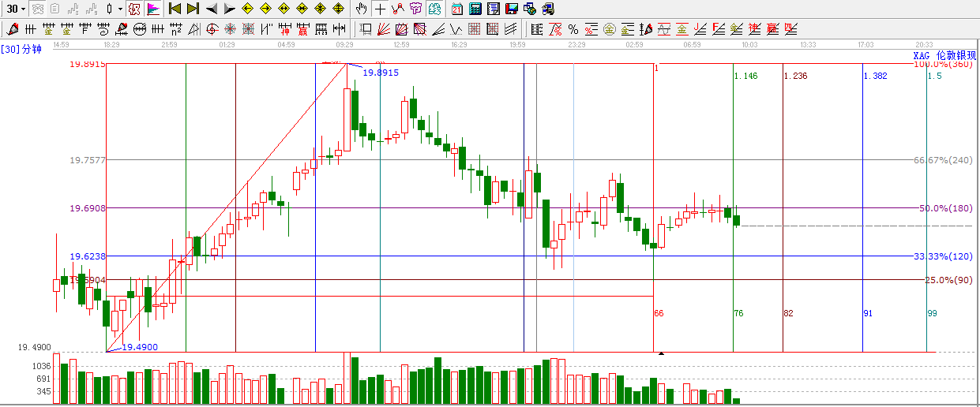980x407 pixels.
Task: Jump to the last bar using skip-to-end
Action: (x=192, y=9)
